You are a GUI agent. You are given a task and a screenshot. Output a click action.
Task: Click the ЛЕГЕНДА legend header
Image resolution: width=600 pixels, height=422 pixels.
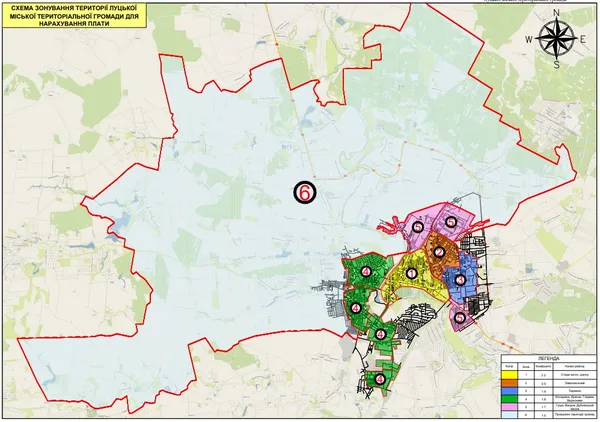click(549, 358)
